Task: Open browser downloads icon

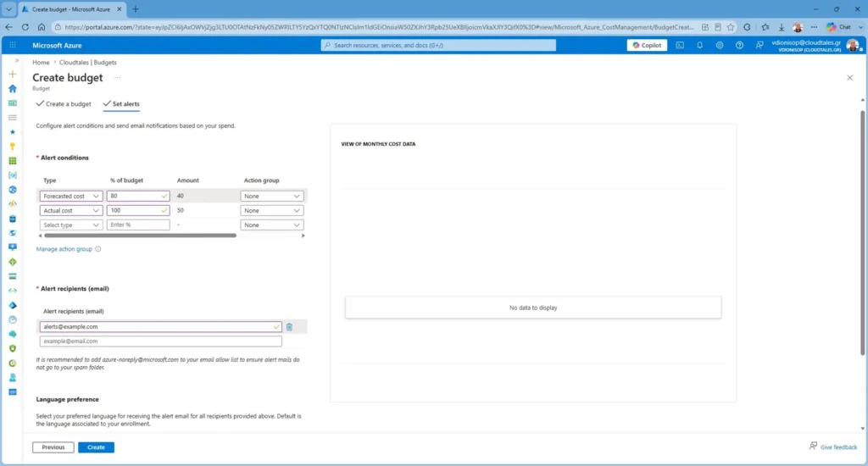Action: point(781,27)
